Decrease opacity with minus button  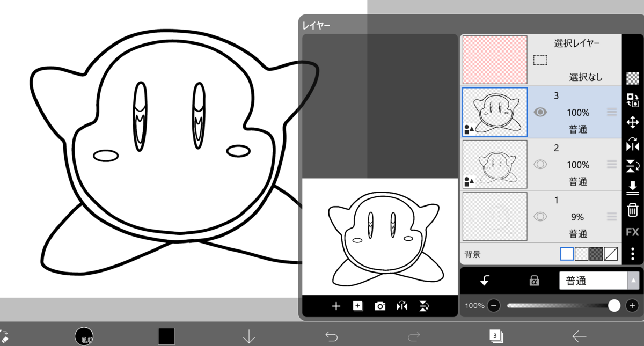(x=494, y=306)
